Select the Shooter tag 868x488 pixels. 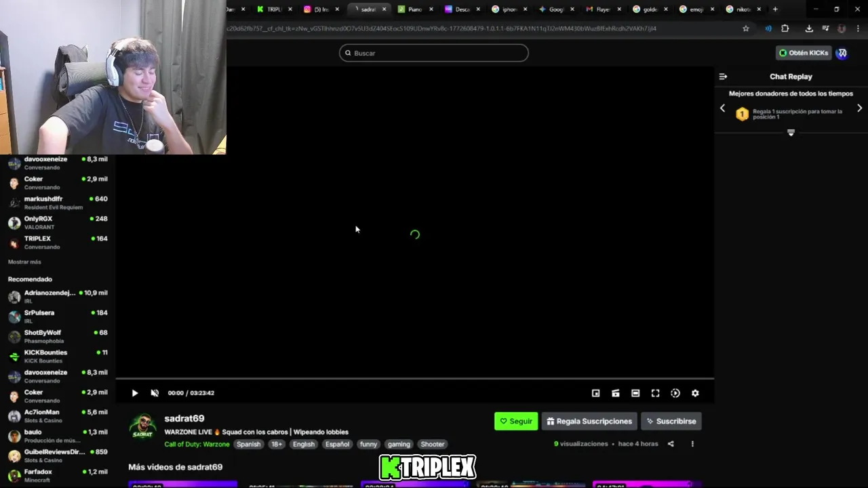(433, 445)
